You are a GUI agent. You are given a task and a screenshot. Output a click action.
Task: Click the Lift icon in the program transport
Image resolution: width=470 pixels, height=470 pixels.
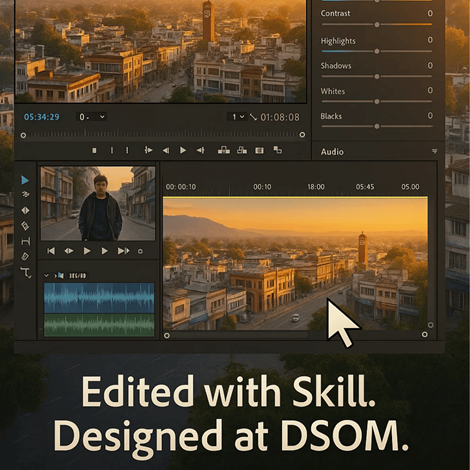(x=224, y=150)
